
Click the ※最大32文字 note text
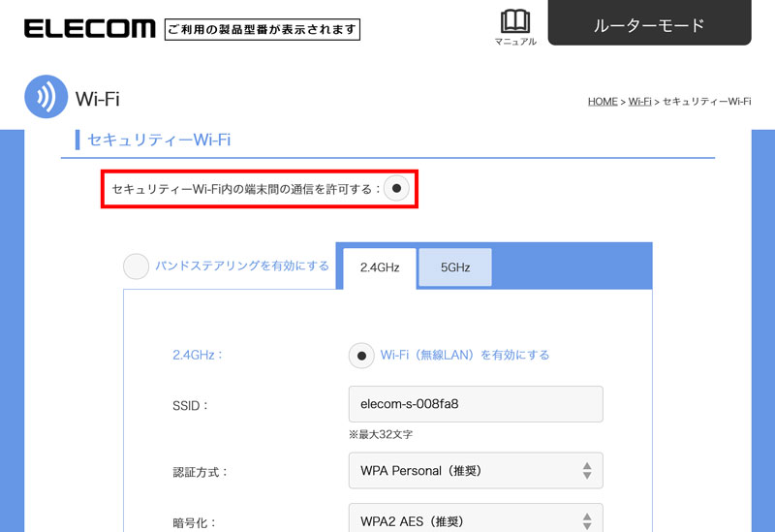tap(380, 434)
